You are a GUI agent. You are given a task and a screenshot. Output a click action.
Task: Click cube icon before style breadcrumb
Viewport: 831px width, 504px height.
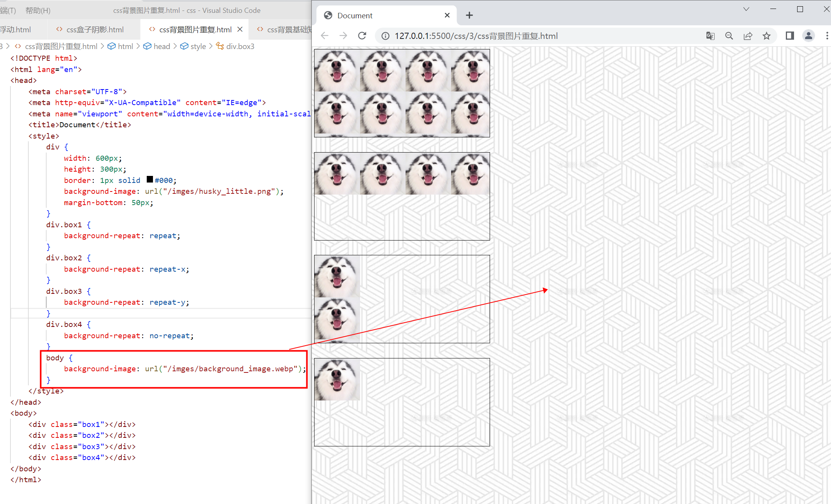coord(184,46)
